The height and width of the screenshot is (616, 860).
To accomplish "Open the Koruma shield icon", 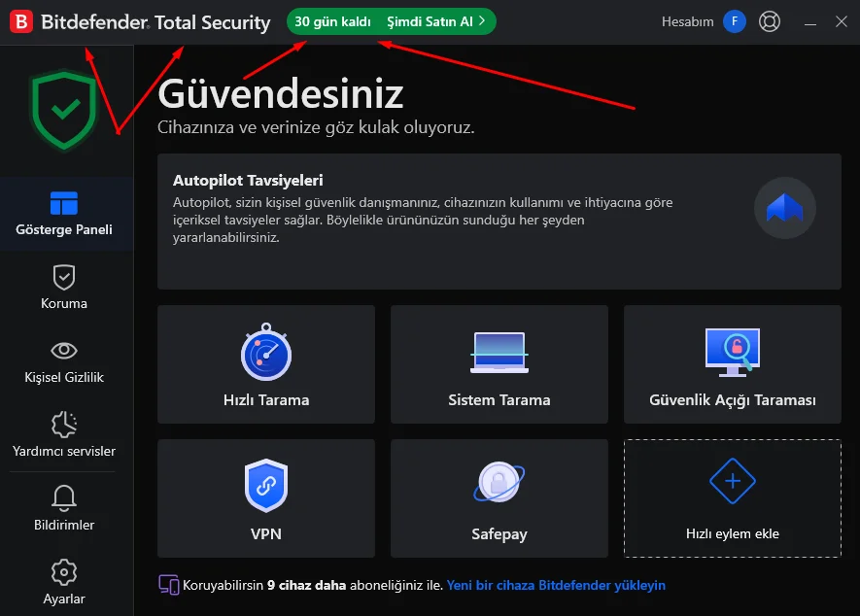I will pos(64,277).
